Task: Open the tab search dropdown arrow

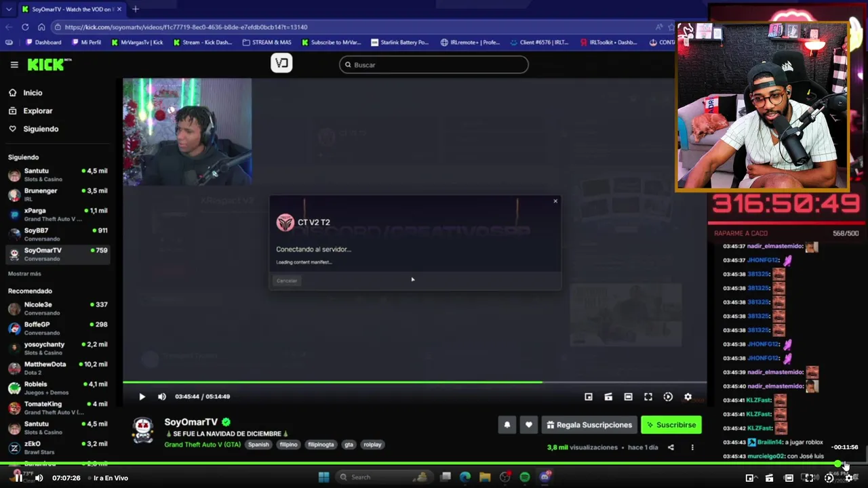Action: (x=8, y=9)
